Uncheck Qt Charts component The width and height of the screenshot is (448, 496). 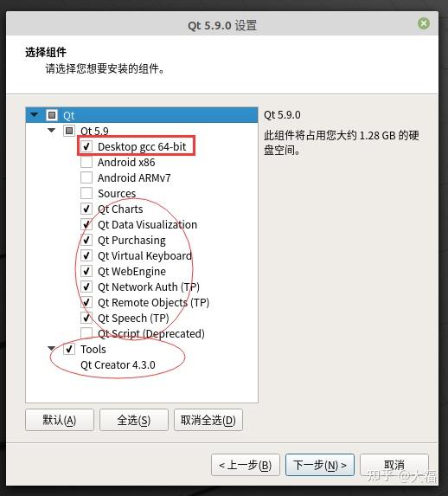point(86,209)
